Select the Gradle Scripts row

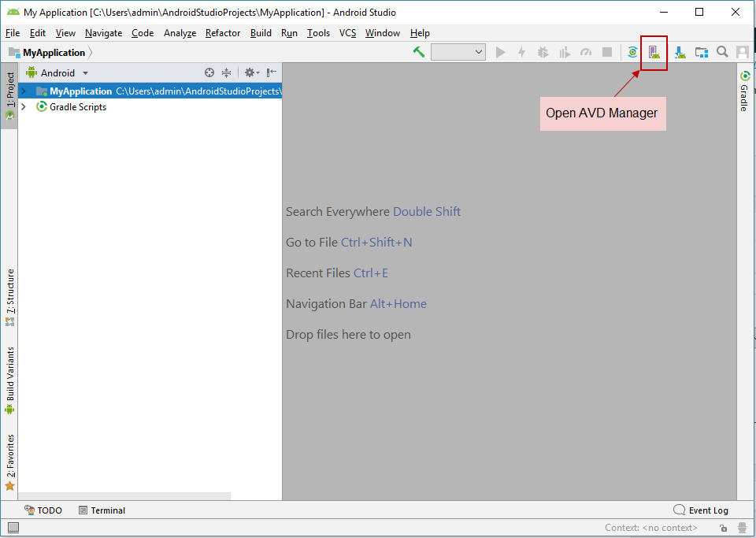click(x=150, y=106)
